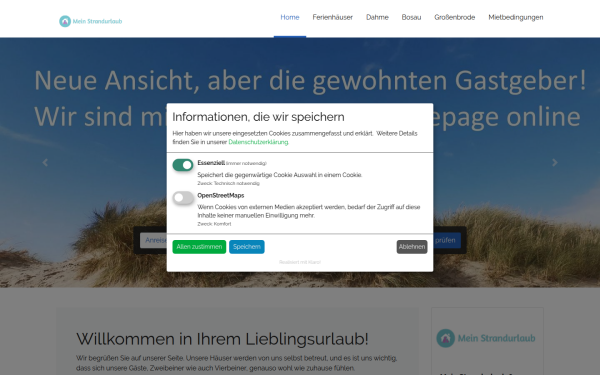The height and width of the screenshot is (375, 600).
Task: Click the Mein Strandurlaub header logo
Action: (91, 21)
